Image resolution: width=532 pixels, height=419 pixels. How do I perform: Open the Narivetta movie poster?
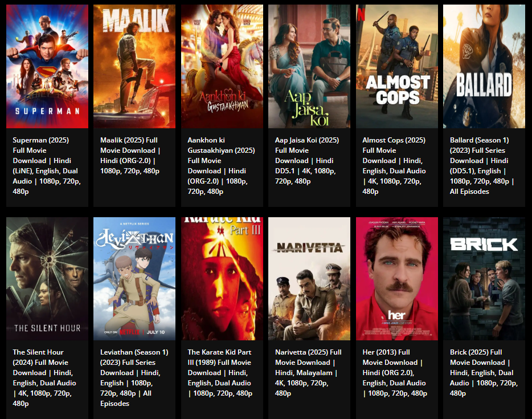pos(309,279)
